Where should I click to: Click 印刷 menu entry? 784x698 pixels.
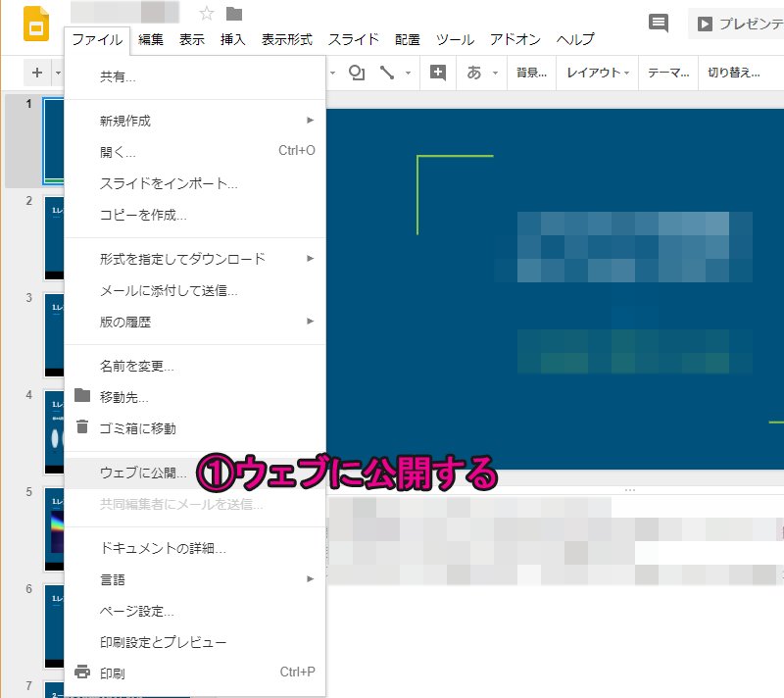[195, 673]
